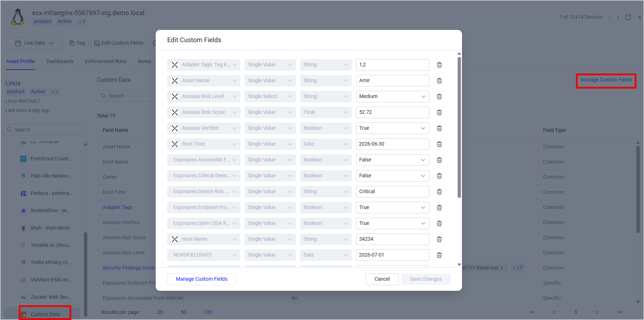Open the Notes tab
Image resolution: width=644 pixels, height=320 pixels.
tap(145, 61)
